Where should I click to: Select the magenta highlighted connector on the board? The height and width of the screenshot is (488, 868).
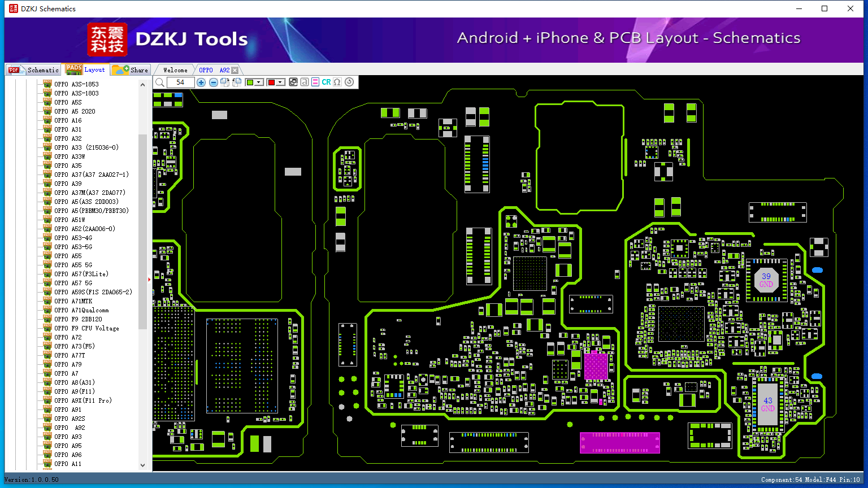click(620, 443)
